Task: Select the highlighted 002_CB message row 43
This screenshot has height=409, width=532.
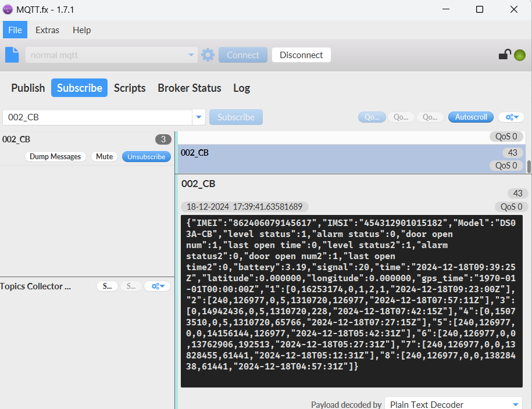Action: (352, 159)
